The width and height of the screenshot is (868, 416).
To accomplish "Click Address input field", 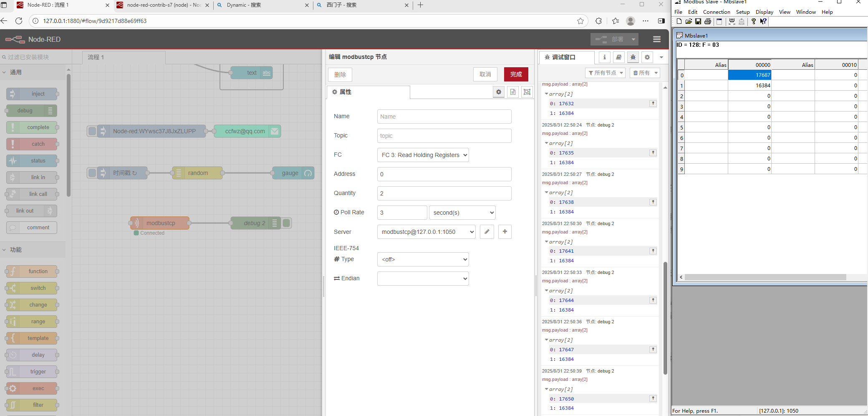I will pyautogui.click(x=444, y=174).
